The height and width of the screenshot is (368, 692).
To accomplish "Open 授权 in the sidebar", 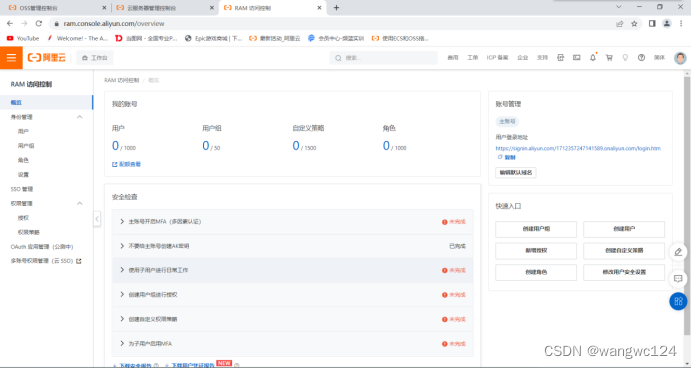I will pyautogui.click(x=23, y=218).
